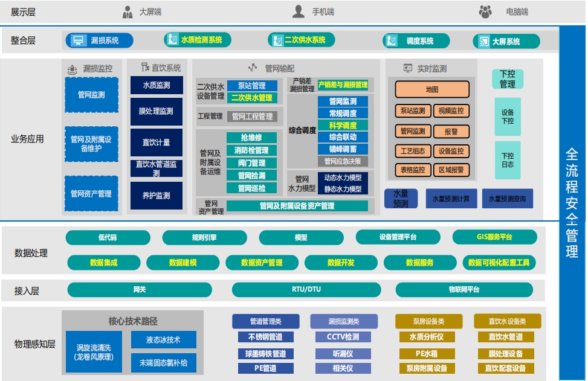Click the 大屏系统 screen icon
Viewport: 588px width, 381px height.
point(483,40)
